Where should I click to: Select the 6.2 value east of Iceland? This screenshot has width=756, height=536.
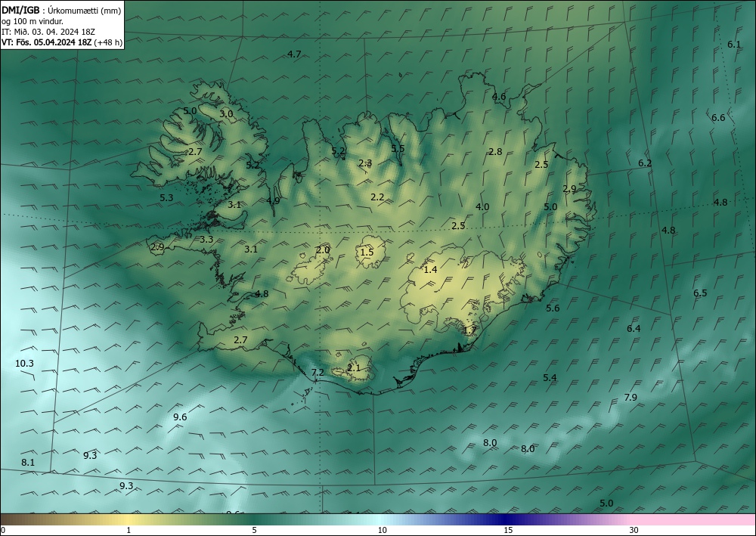645,163
